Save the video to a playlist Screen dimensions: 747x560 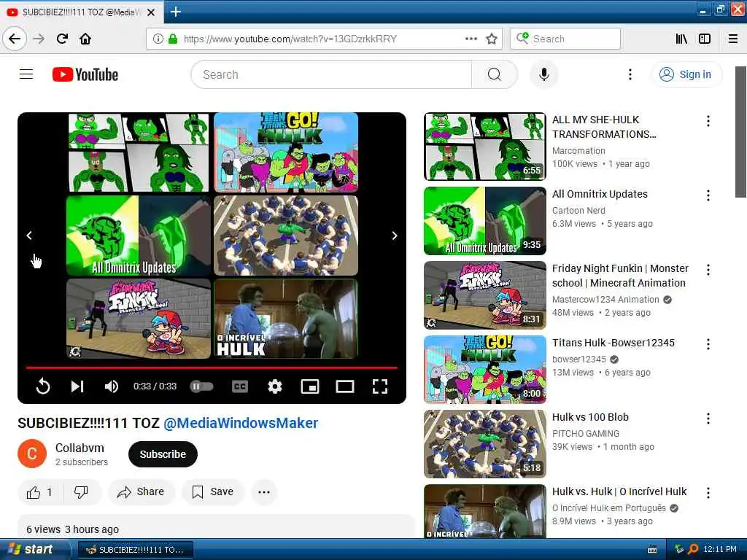(213, 492)
